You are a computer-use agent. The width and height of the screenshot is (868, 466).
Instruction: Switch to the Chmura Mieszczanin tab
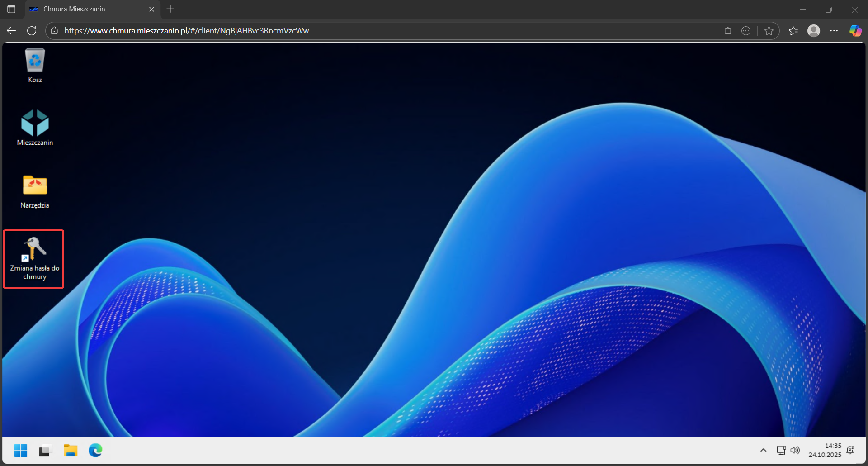pyautogui.click(x=86, y=9)
